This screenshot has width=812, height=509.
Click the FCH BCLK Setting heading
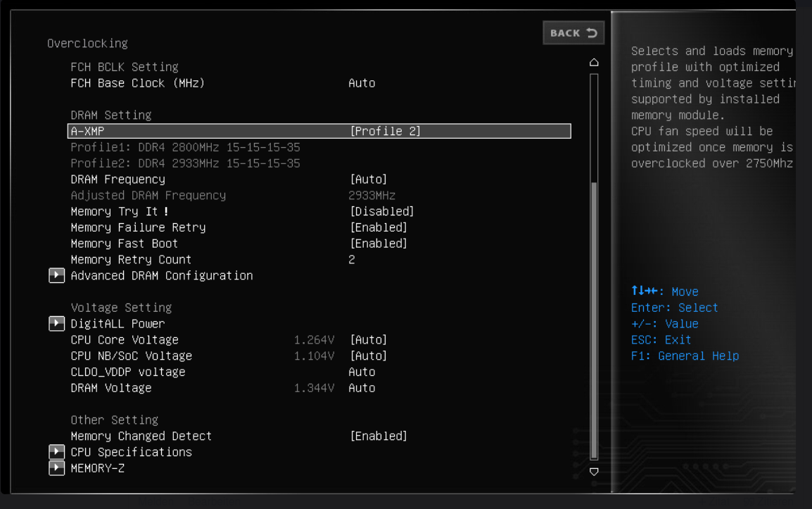tap(125, 67)
